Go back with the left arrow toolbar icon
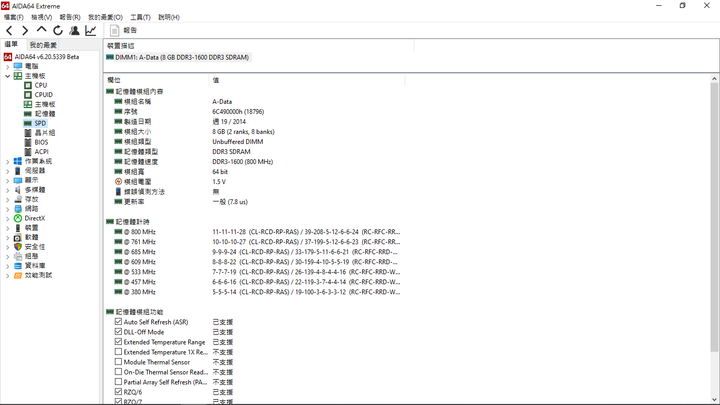The width and height of the screenshot is (720, 405). (x=9, y=31)
